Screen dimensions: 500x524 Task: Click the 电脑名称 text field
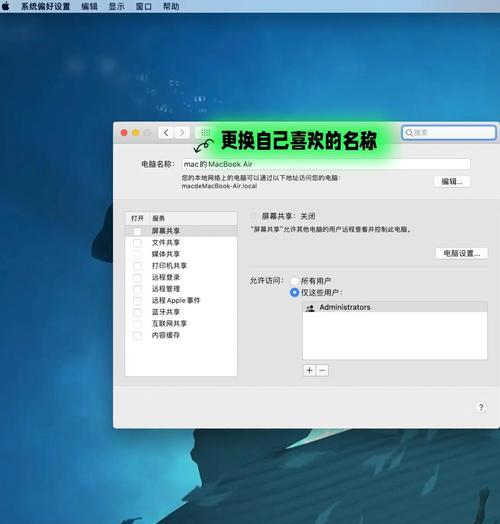pos(326,164)
